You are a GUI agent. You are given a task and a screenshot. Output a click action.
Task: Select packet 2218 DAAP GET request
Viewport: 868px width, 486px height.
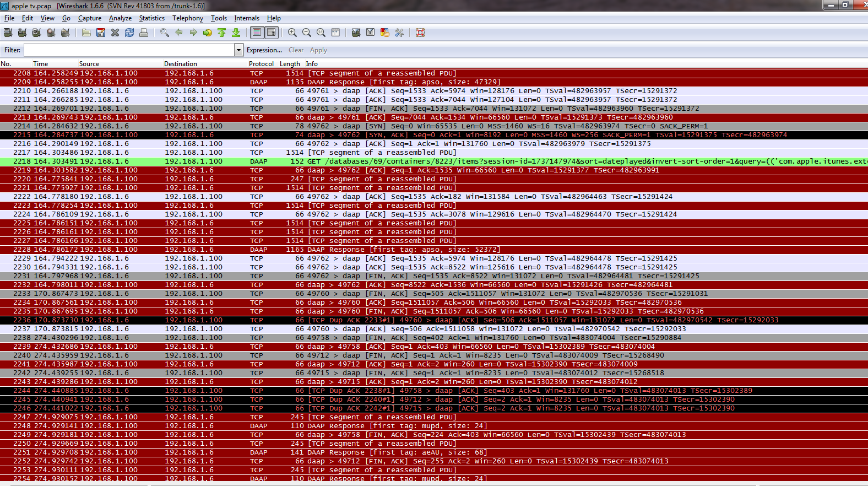pos(434,161)
